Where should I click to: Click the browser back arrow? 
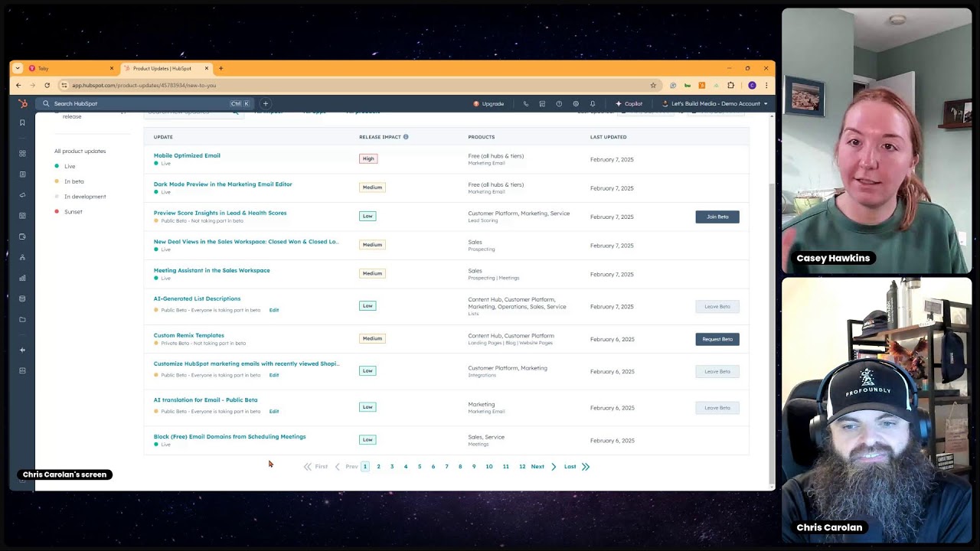point(18,85)
